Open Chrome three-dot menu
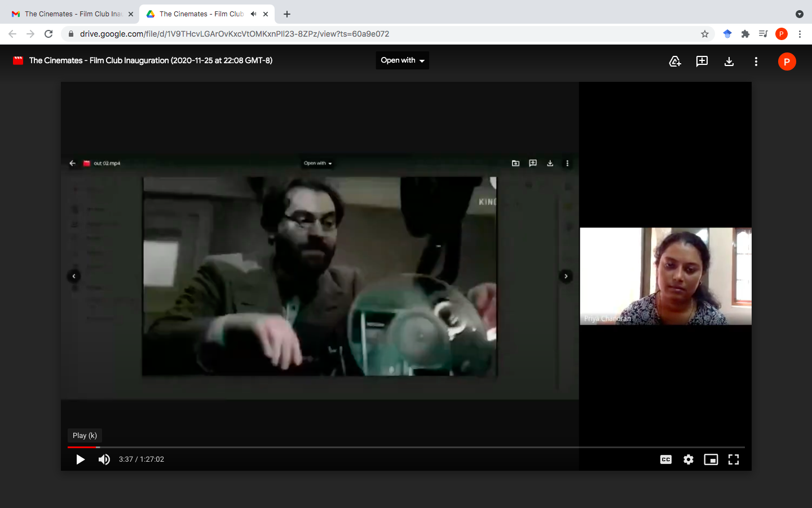This screenshot has width=812, height=508. tap(800, 34)
